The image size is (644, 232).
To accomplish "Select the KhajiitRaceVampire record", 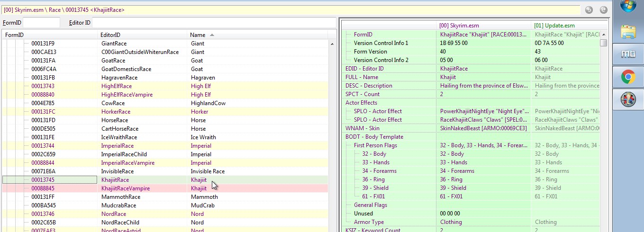I will point(165,188).
